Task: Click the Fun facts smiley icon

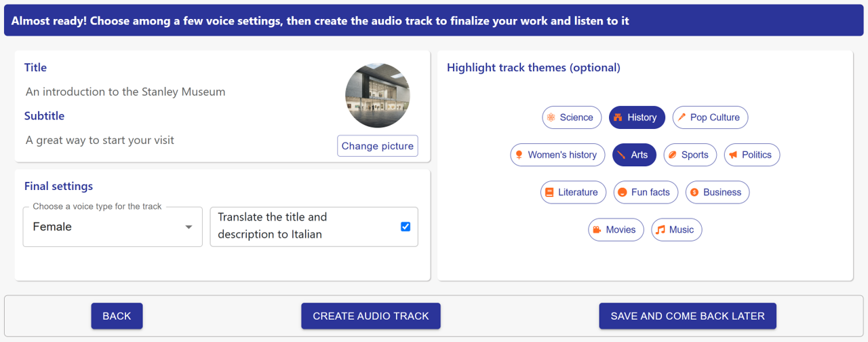Action: tap(623, 192)
